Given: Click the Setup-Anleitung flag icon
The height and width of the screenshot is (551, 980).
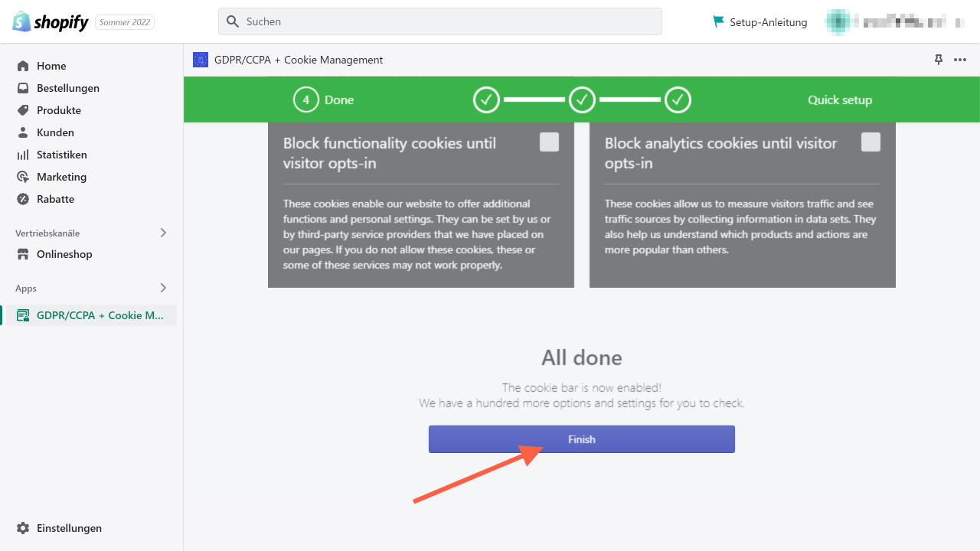Looking at the screenshot, I should [x=718, y=21].
